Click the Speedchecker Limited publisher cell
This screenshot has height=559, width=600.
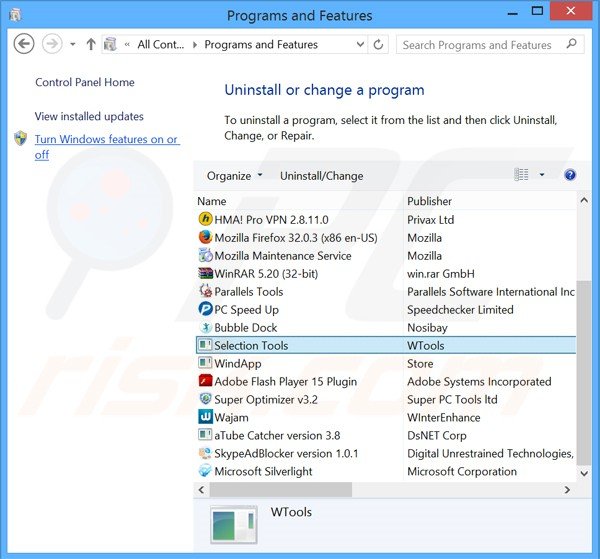460,310
